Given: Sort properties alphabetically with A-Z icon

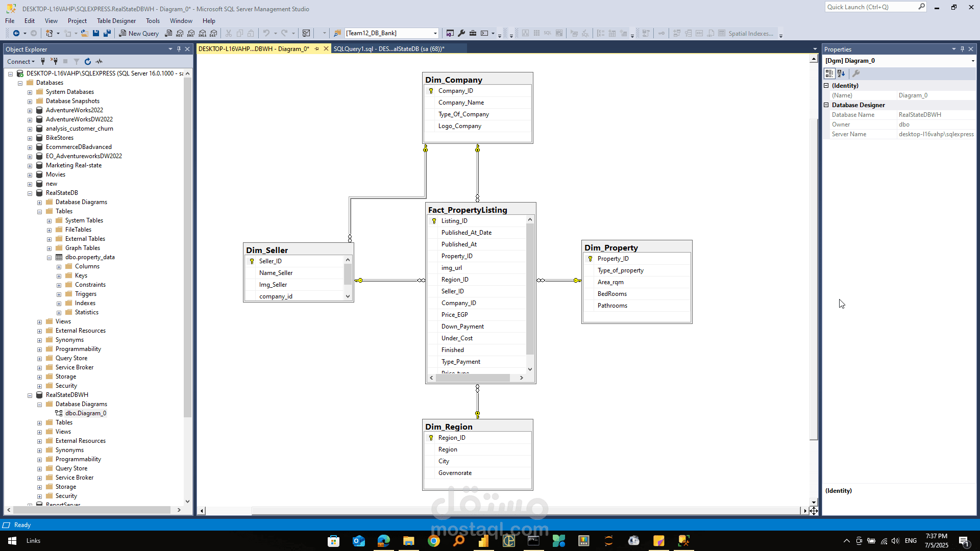Looking at the screenshot, I should (841, 73).
